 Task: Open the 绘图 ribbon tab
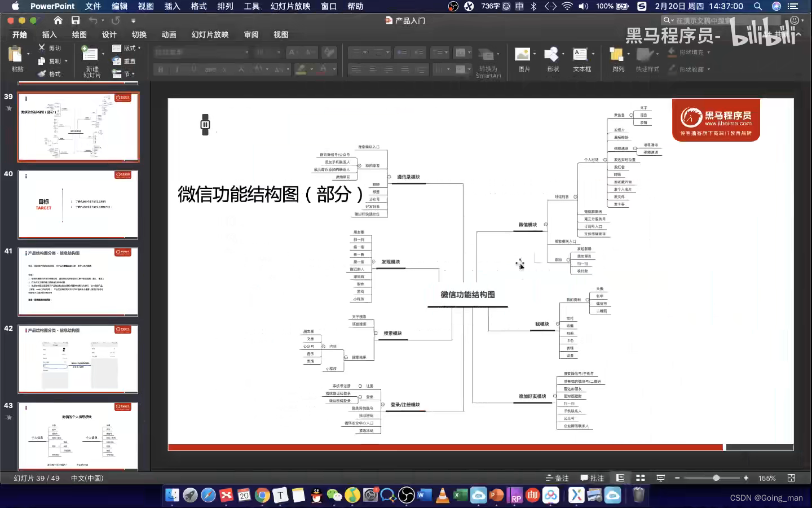[x=80, y=34]
